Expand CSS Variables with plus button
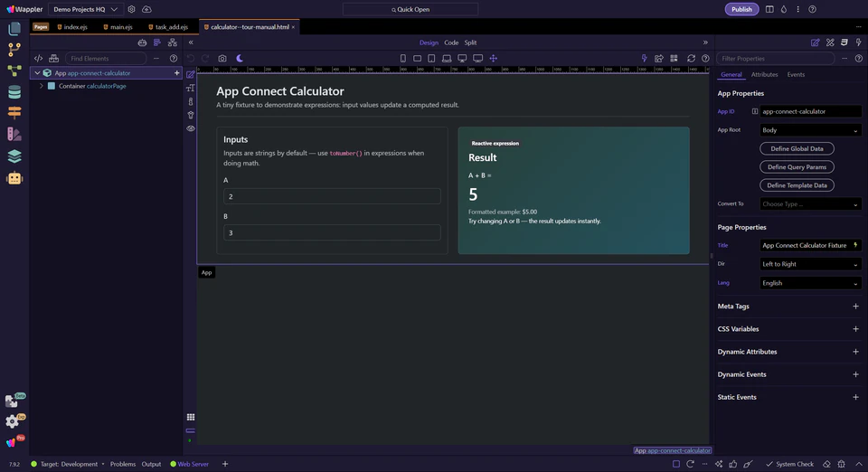868x472 pixels. (855, 329)
